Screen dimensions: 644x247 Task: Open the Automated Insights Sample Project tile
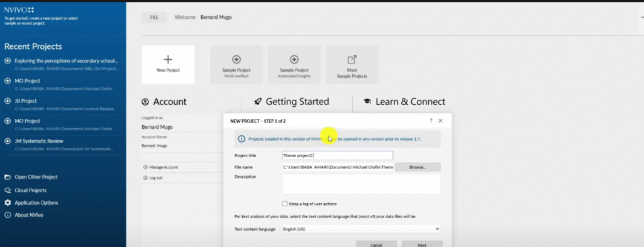pyautogui.click(x=294, y=64)
